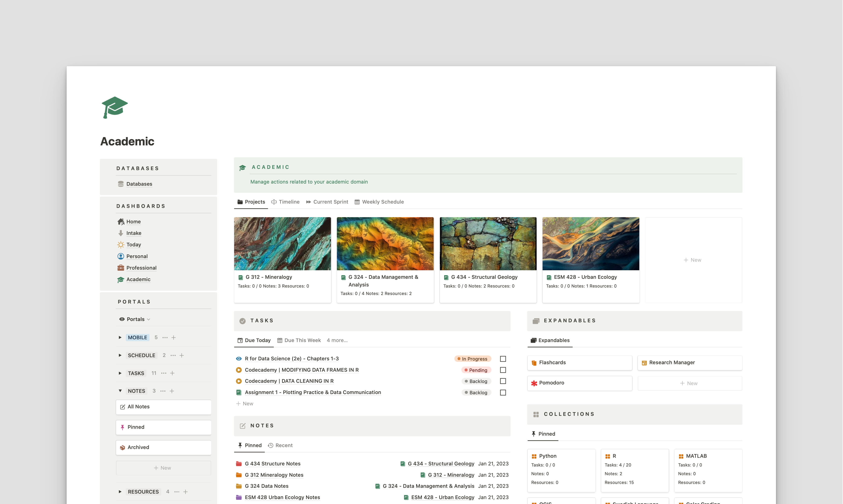Expand the SCHEDULE toggle arrow
This screenshot has height=504, width=843.
120,355
